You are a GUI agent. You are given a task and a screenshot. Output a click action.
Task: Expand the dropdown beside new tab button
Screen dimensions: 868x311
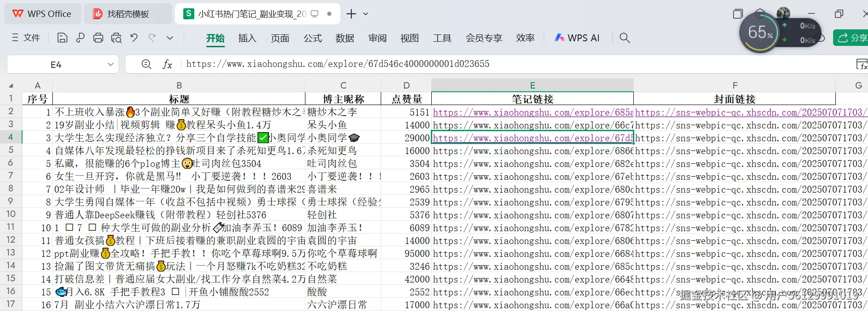click(366, 14)
